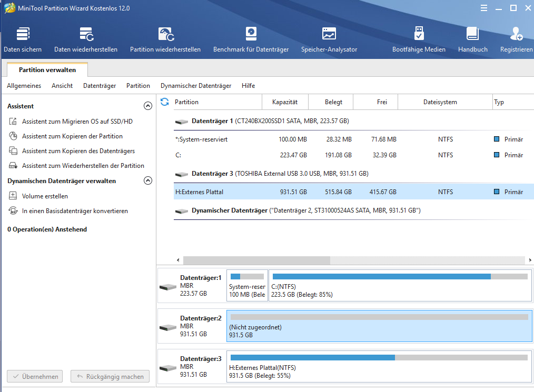Collapse Dynamischen Datenträger verwalten section
The width and height of the screenshot is (534, 392).
tap(148, 180)
